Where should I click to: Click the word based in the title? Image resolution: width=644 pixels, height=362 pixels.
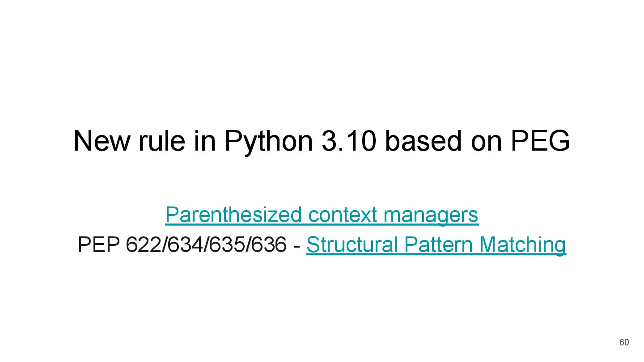pyautogui.click(x=423, y=141)
